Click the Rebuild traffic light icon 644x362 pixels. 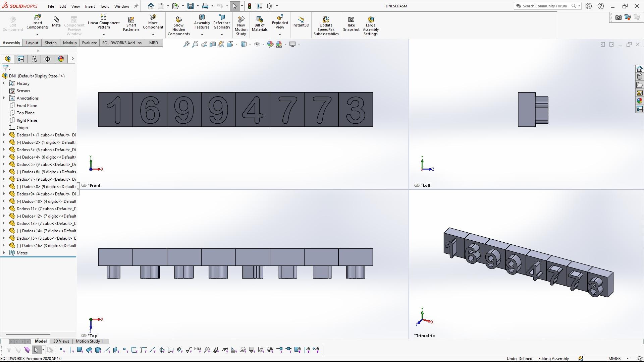coord(250,6)
